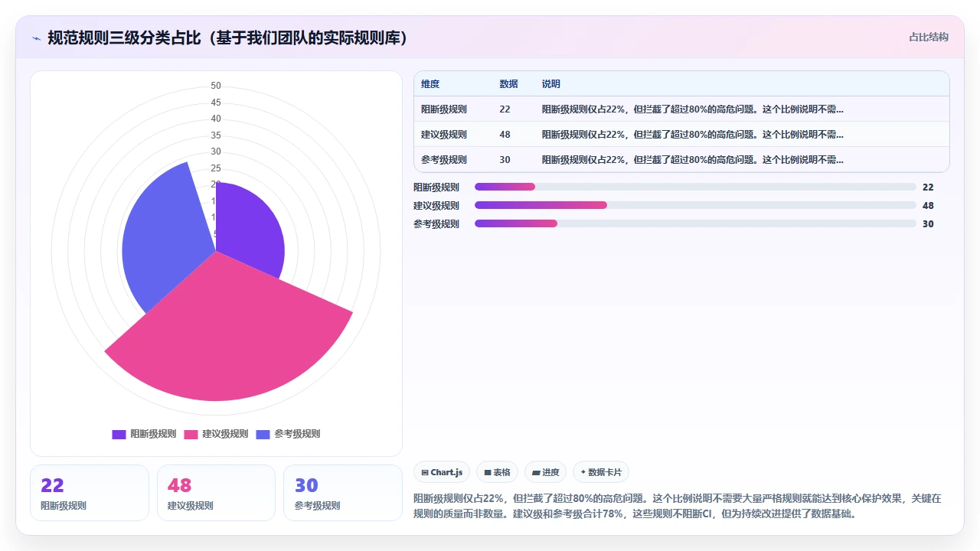This screenshot has width=980, height=551.
Task: Click the axis label 35 on chart
Action: (216, 135)
